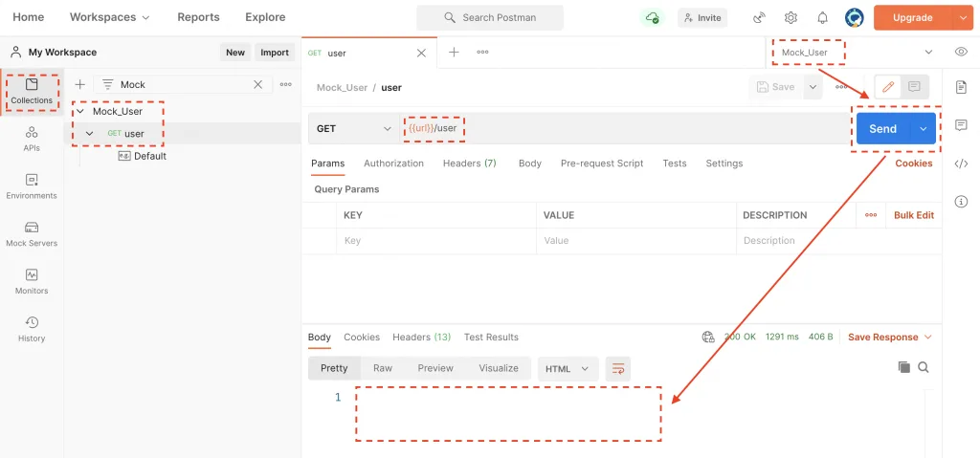Image resolution: width=980 pixels, height=458 pixels.
Task: Open the Cookies link
Action: 914,164
